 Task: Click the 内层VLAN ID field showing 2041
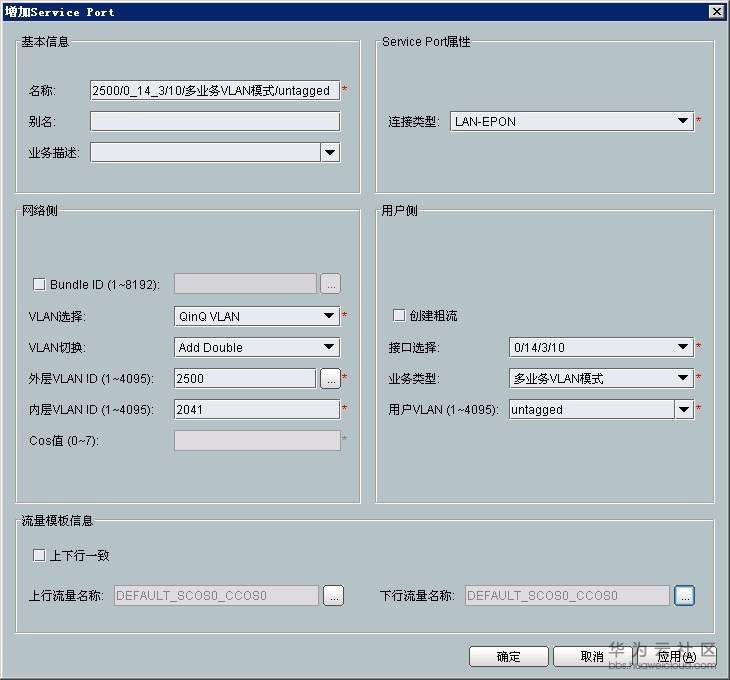coord(257,410)
